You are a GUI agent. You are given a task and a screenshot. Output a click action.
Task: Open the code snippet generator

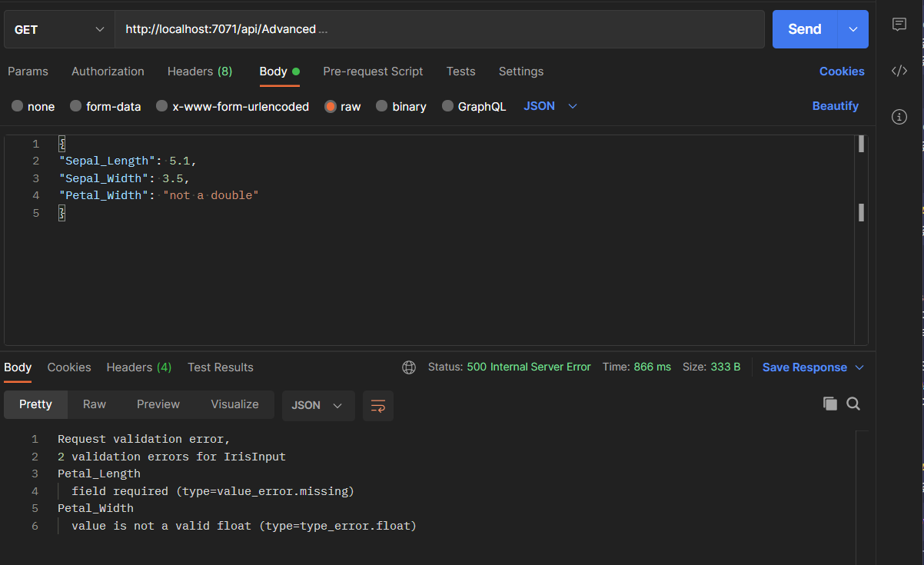(899, 71)
